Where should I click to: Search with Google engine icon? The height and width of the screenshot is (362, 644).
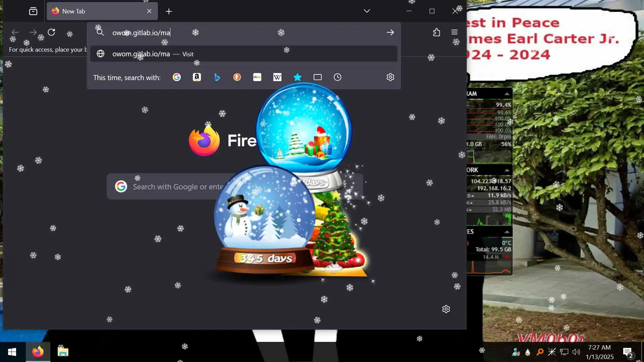coord(177,77)
